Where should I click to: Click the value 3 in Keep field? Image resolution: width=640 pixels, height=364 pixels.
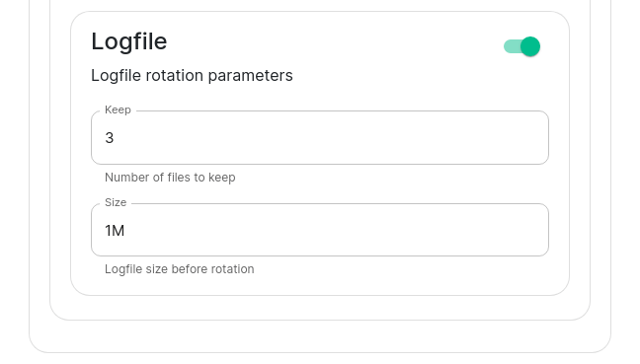tap(109, 138)
